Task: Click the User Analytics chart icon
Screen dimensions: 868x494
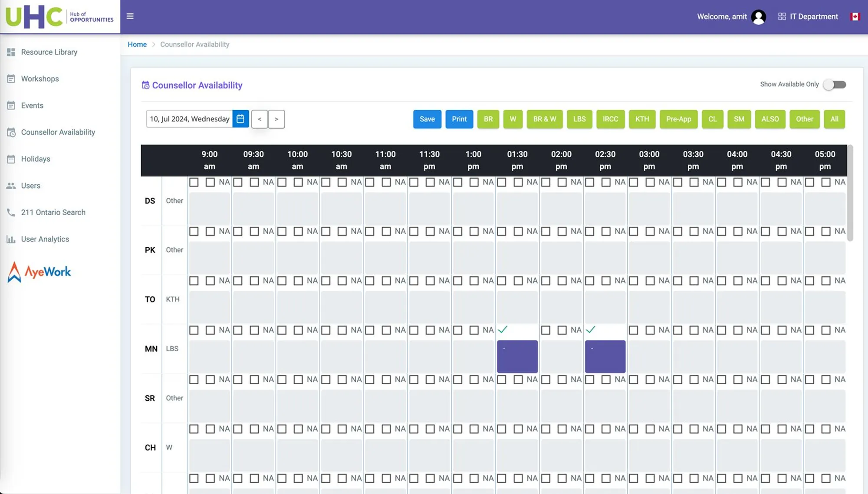Action: [11, 239]
